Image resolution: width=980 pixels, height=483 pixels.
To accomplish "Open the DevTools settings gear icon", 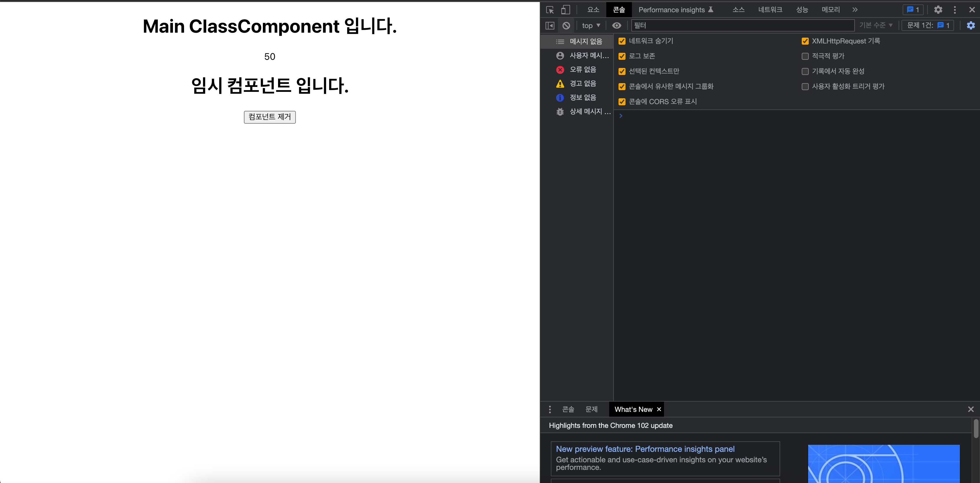I will pyautogui.click(x=938, y=10).
